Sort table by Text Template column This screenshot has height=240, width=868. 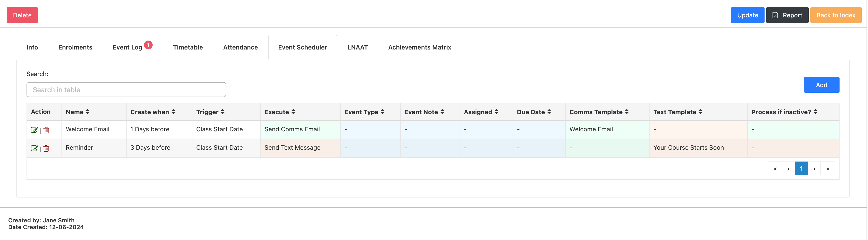click(700, 112)
